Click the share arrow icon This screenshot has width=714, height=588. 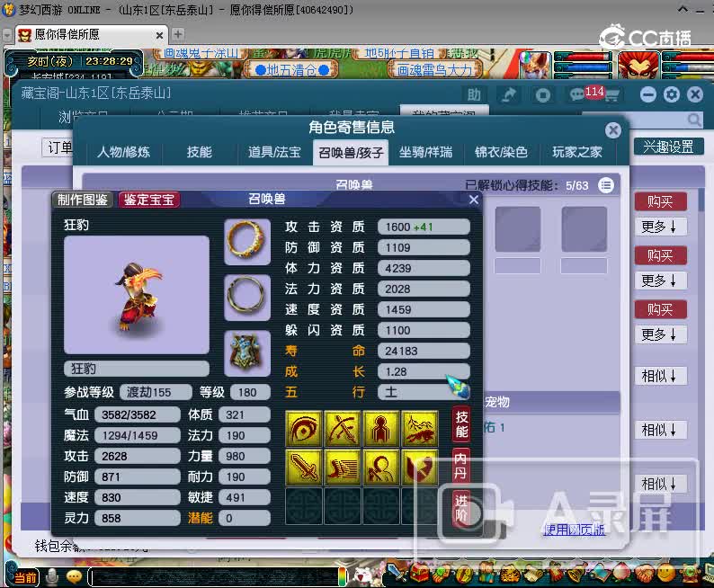[x=509, y=95]
